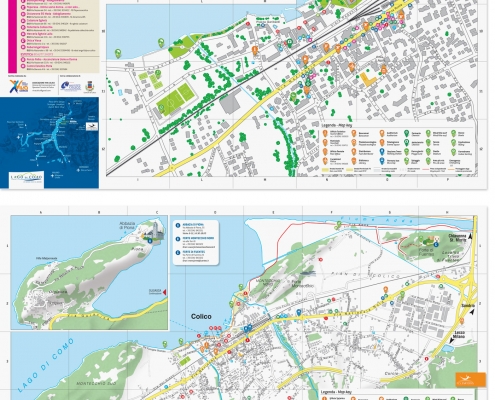
Task: Click the orange marker next to yellow L-shaped building
Action: (384, 69)
